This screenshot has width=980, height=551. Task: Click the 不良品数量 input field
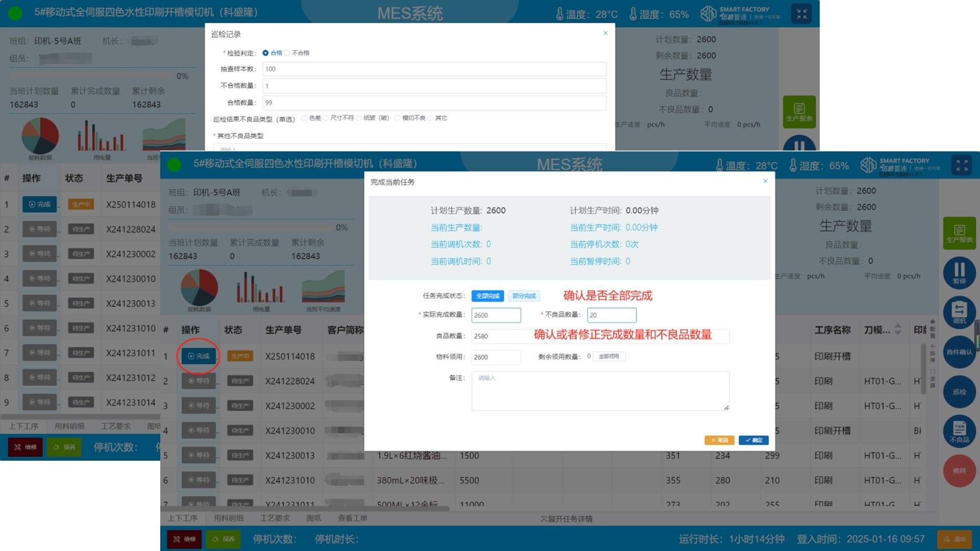[611, 315]
